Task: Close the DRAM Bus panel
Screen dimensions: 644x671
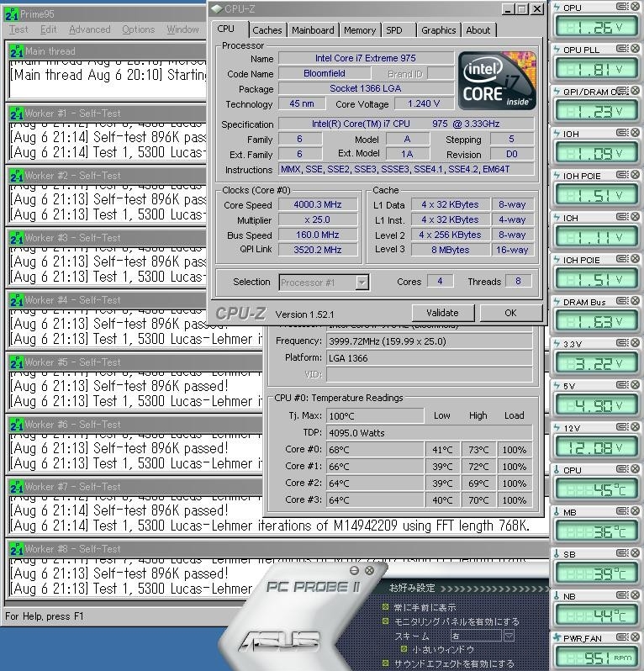Action: click(x=635, y=301)
